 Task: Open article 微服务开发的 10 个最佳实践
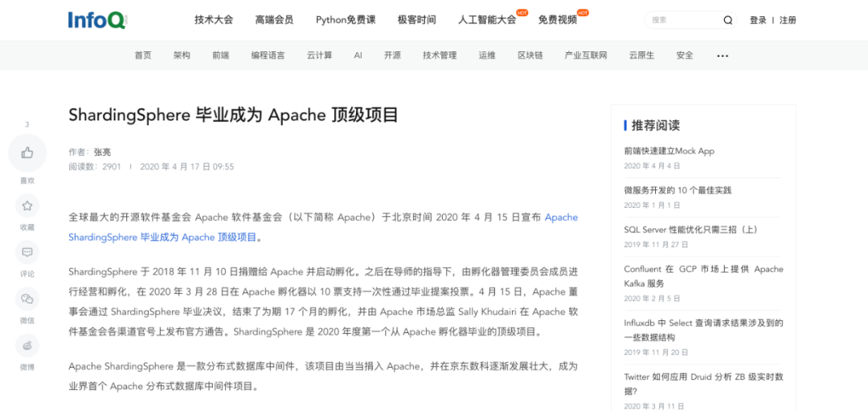(x=678, y=190)
